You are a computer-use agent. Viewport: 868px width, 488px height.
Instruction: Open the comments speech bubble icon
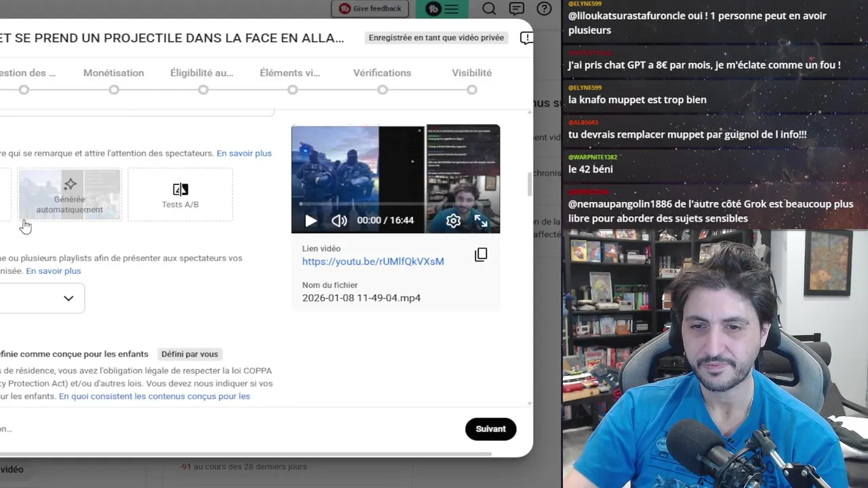(517, 9)
